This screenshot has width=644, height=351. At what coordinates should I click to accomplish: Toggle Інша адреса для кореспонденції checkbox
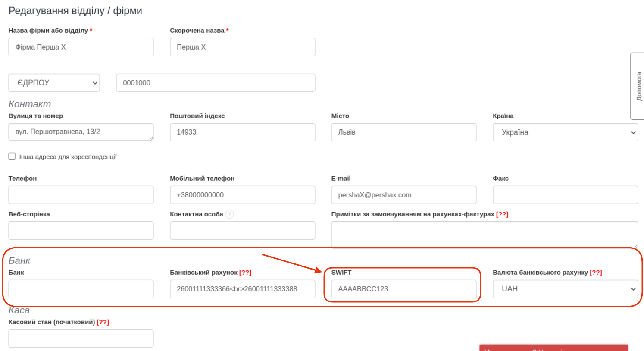click(12, 156)
